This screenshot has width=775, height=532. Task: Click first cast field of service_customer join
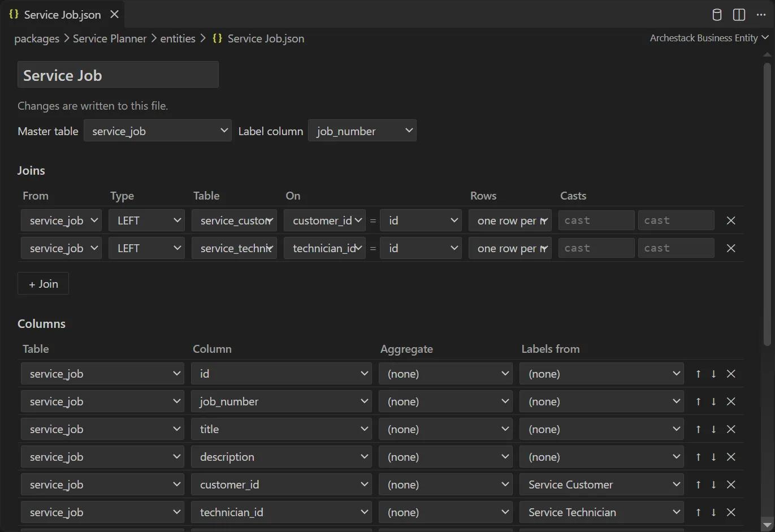pos(596,220)
